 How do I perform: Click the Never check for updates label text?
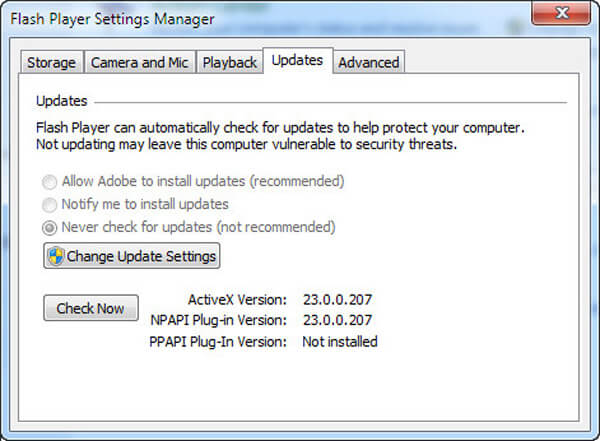[x=198, y=227]
